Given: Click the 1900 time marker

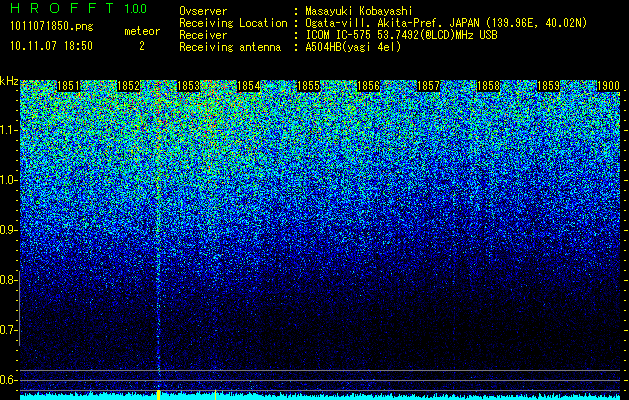Looking at the screenshot, I should (x=608, y=86).
